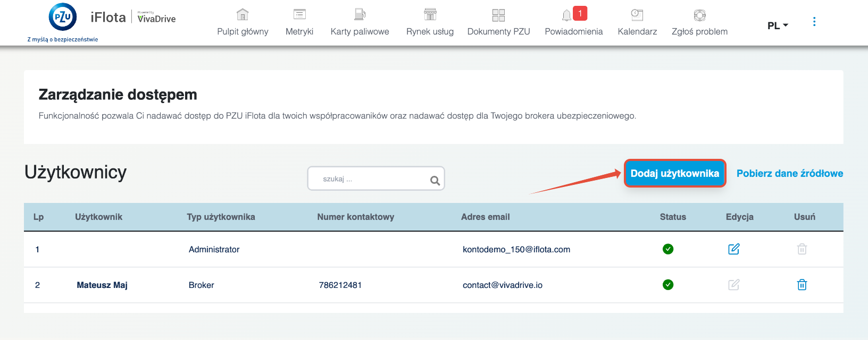Open Powiadomienia menu label

(x=574, y=32)
